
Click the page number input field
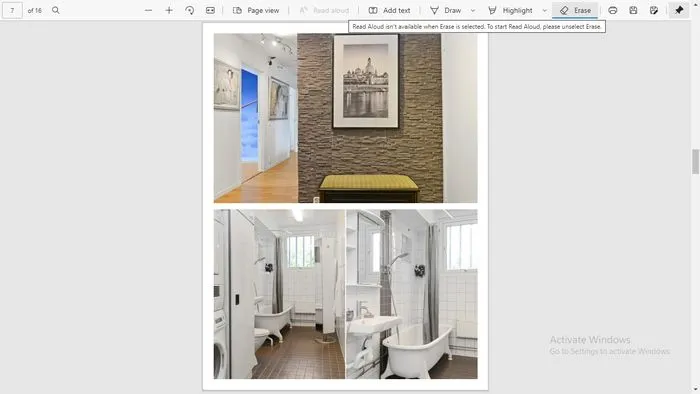coord(12,10)
